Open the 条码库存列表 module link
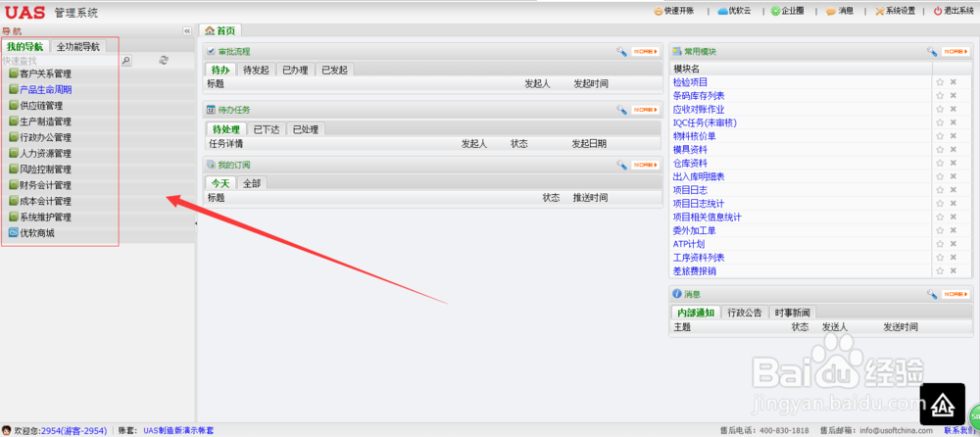Viewport: 980px width, 437px height. point(699,96)
